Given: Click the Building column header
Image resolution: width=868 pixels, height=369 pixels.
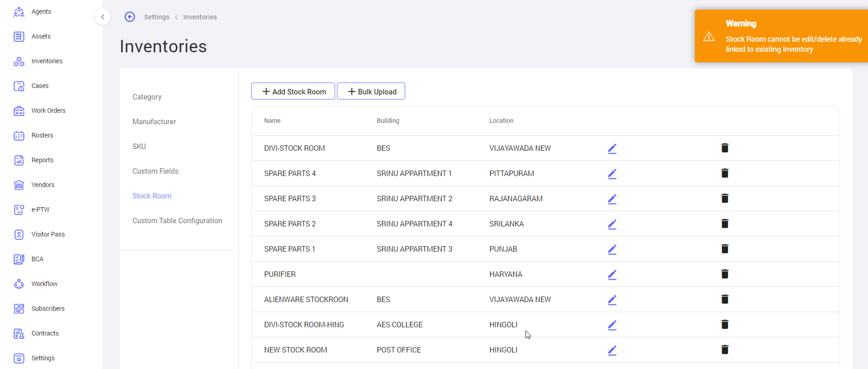Looking at the screenshot, I should point(388,121).
